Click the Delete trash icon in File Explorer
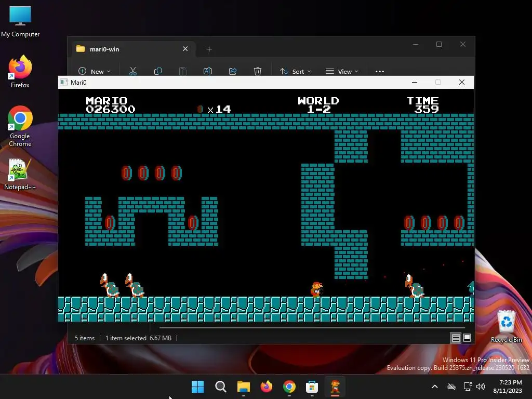The height and width of the screenshot is (399, 532). [x=258, y=71]
